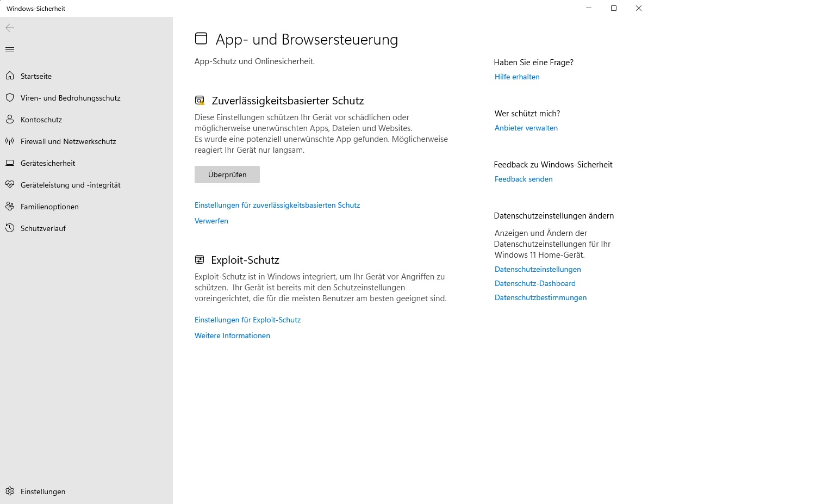Click 'Feedback zu Windows-Sicherheit' heading
This screenshot has width=835, height=504.
[553, 165]
